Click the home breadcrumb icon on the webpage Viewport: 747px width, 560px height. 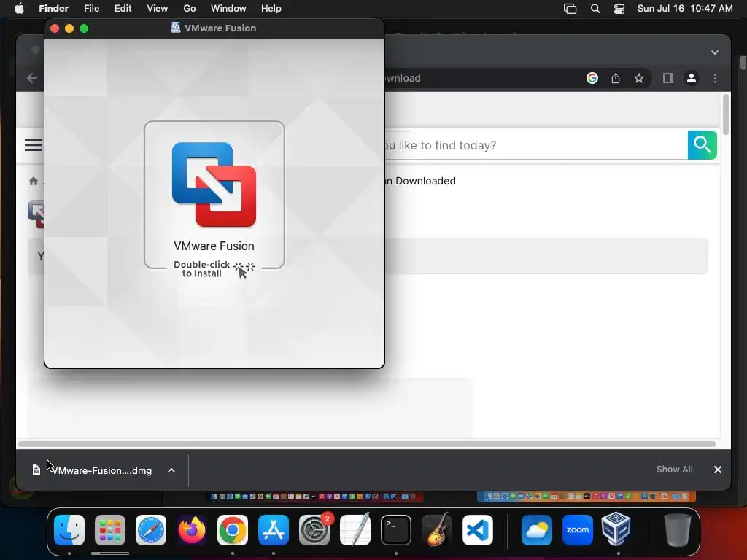[34, 181]
